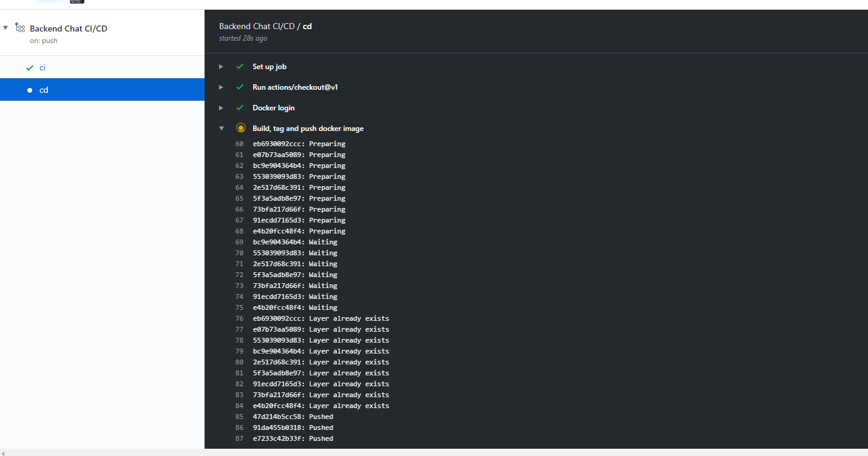Collapse the Backend Chat CI/CD workflow tree
The width and height of the screenshot is (868, 456).
[x=5, y=28]
